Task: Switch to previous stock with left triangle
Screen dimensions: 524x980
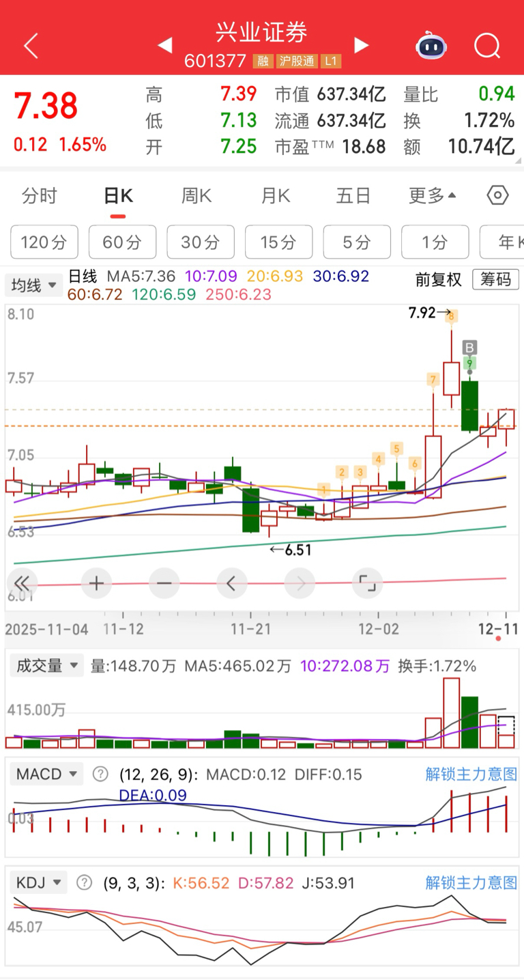Action: (165, 46)
